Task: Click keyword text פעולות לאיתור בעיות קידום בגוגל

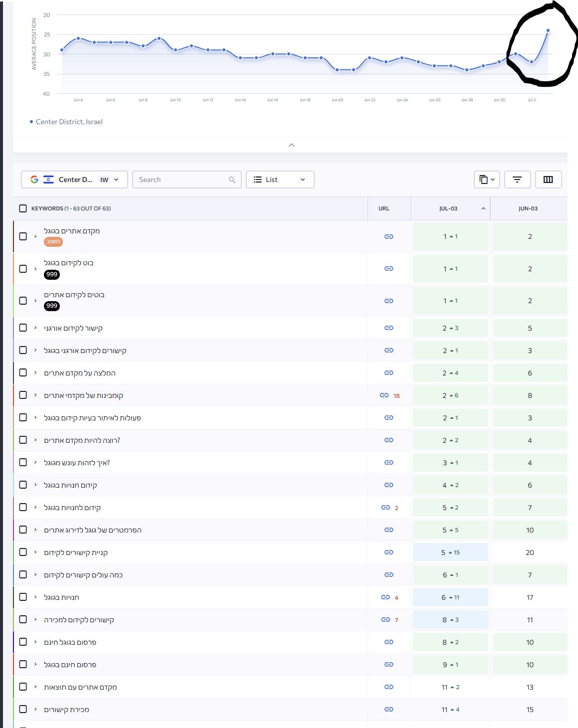Action: 92,418
